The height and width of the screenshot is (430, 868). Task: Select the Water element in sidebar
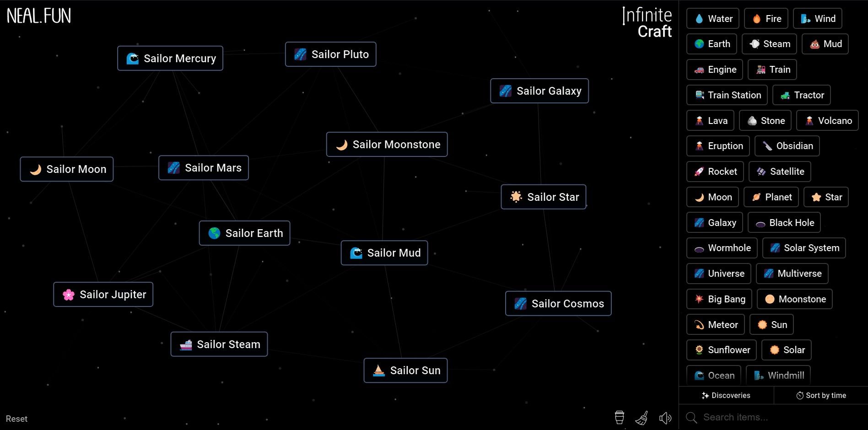(x=713, y=19)
